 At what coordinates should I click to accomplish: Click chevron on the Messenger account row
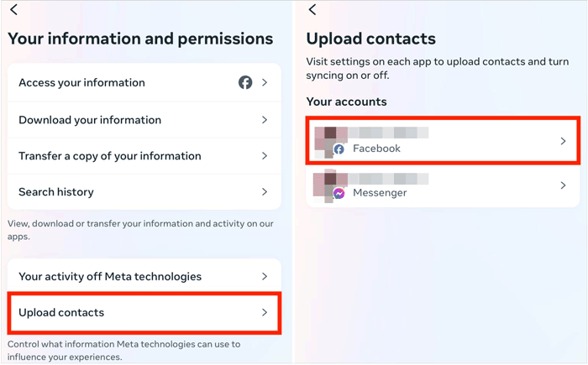pyautogui.click(x=563, y=185)
